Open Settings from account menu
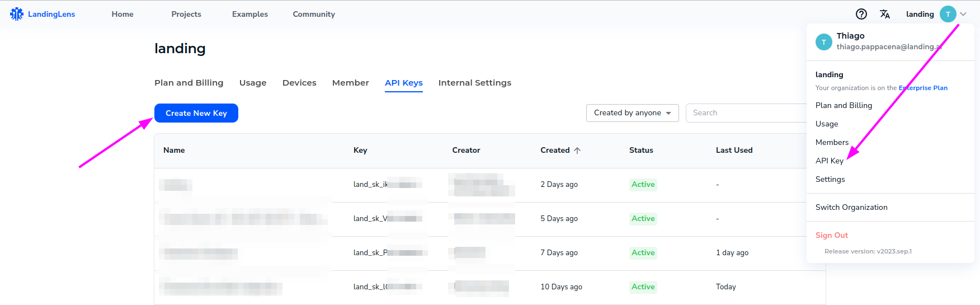 point(830,179)
